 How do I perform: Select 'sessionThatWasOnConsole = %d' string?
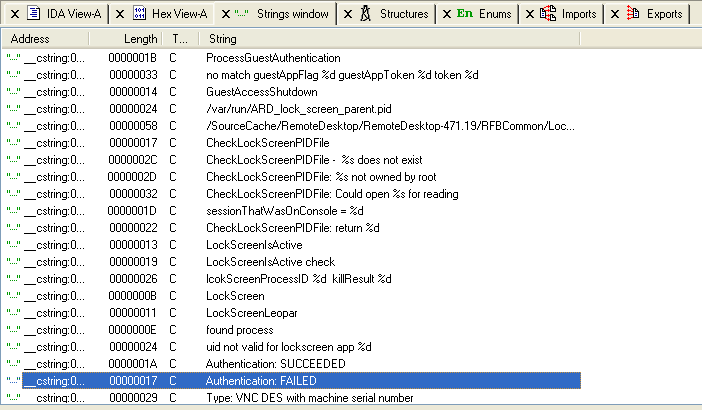285,211
